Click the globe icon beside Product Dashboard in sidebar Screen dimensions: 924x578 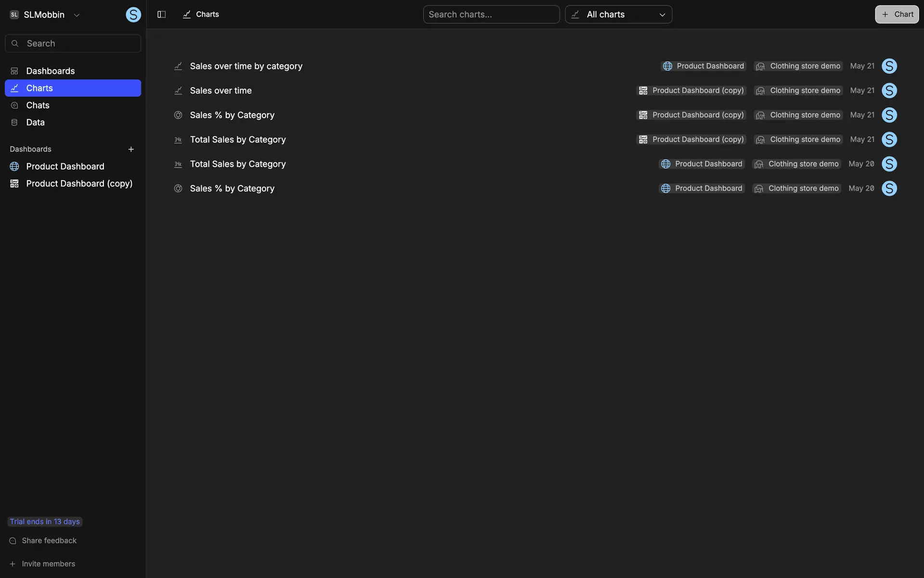pos(14,167)
